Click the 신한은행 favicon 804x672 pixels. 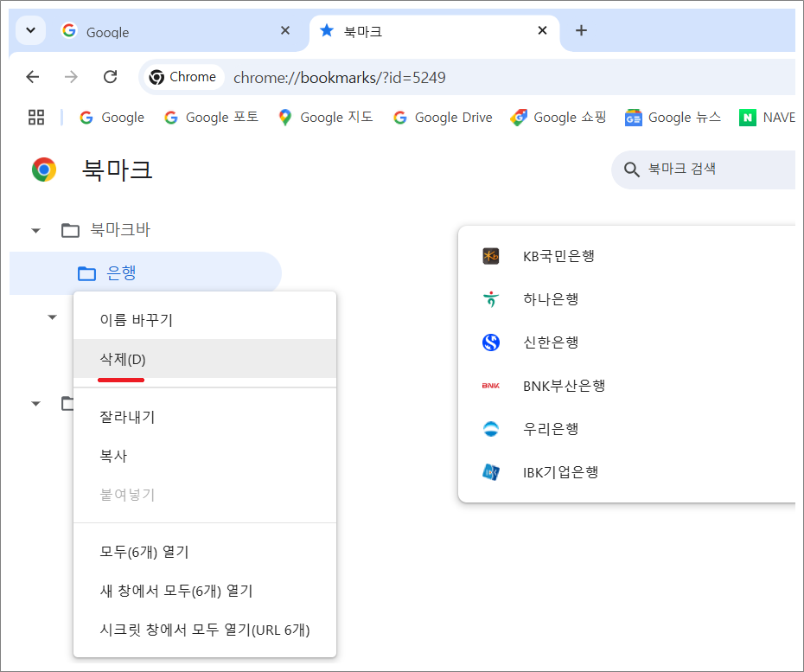point(491,342)
